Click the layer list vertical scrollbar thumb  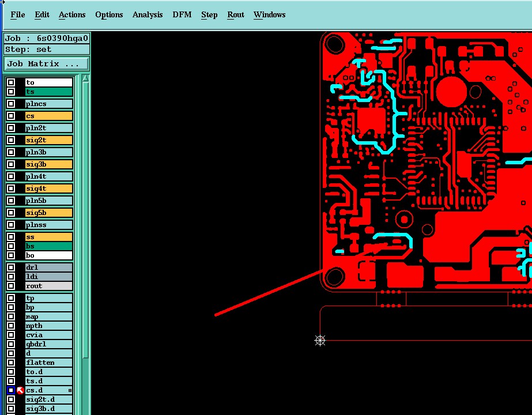[x=85, y=220]
